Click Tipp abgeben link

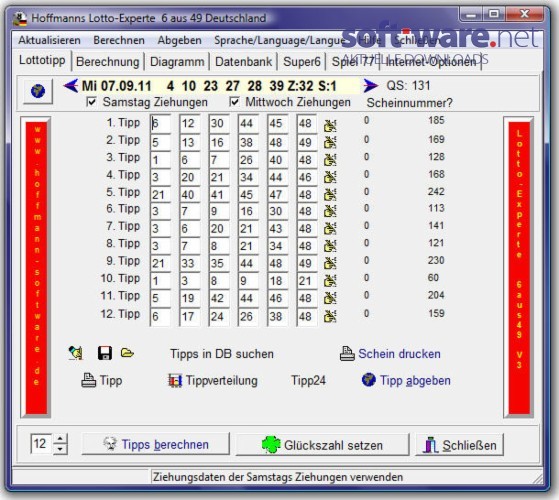(x=415, y=381)
